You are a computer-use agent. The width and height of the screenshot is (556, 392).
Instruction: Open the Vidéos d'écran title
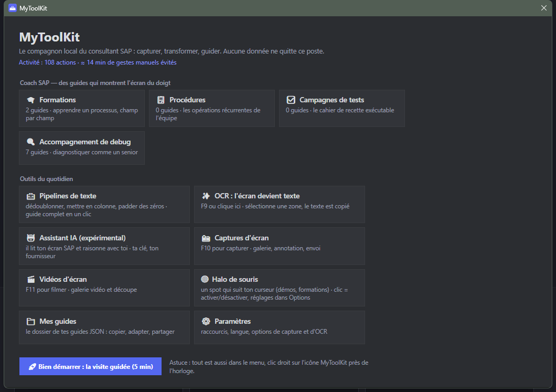(x=63, y=280)
